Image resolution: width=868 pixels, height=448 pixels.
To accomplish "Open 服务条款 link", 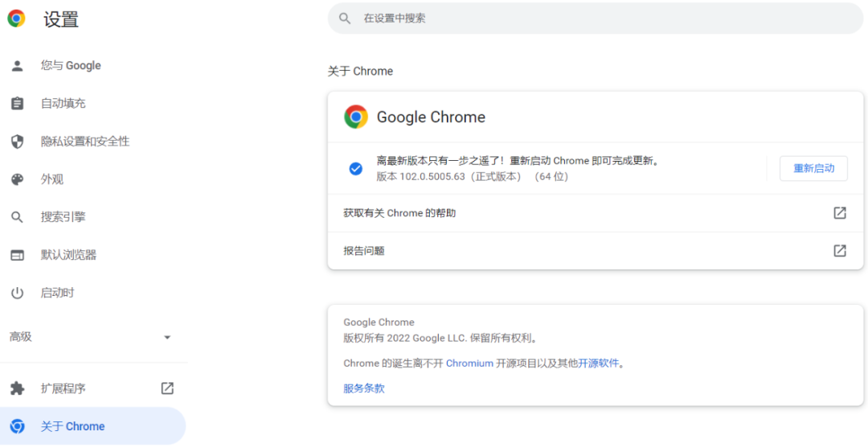I will tap(363, 388).
